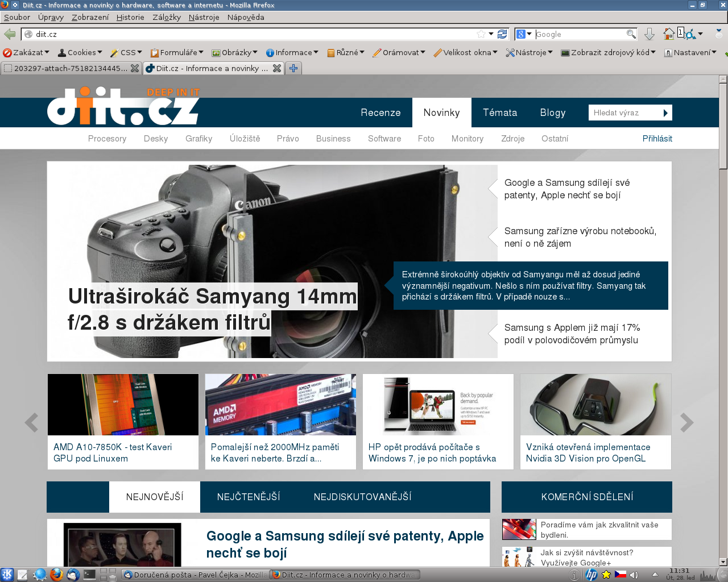The width and height of the screenshot is (728, 582).
Task: Open the Zakázat developer toolbar dropdown
Action: 26,52
